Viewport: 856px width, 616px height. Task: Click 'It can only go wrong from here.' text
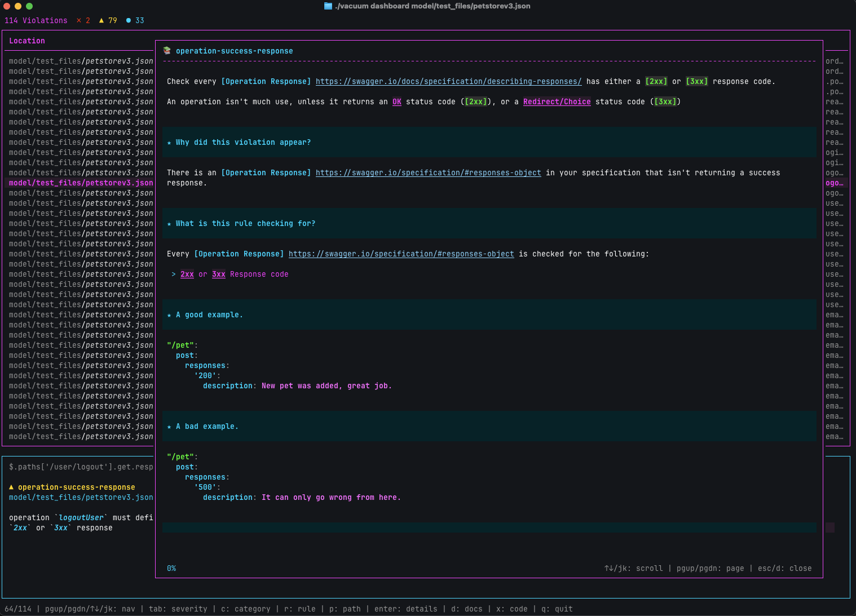[332, 497]
